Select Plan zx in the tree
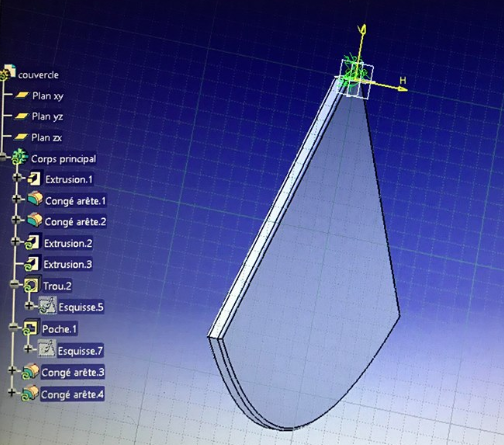 pyautogui.click(x=46, y=137)
